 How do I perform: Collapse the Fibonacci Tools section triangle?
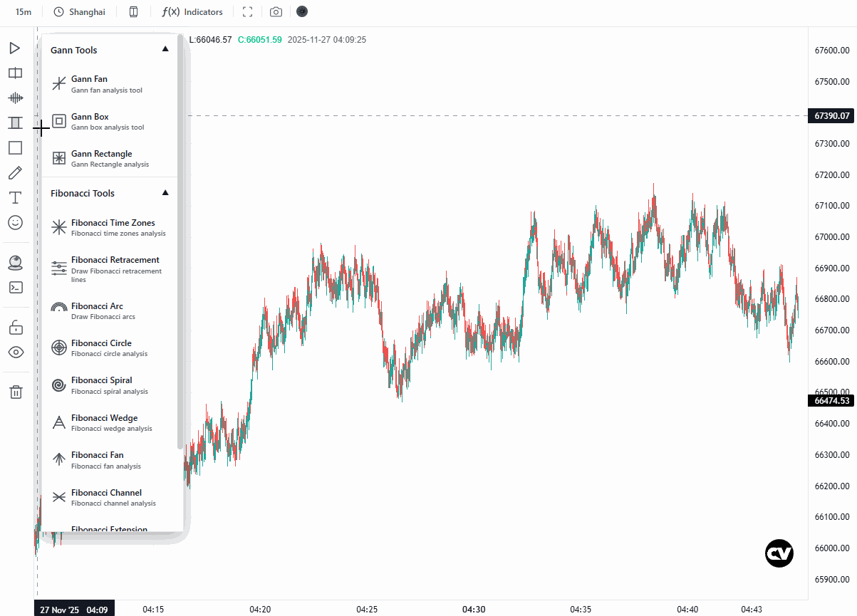click(165, 192)
